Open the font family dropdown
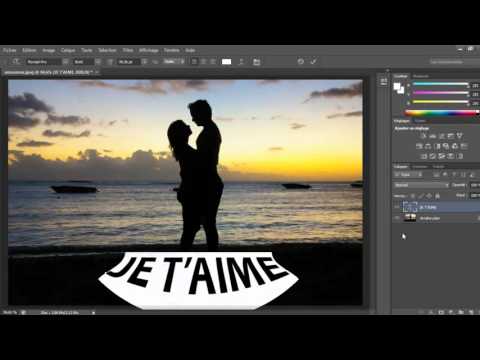This screenshot has width=480, height=360. point(65,62)
